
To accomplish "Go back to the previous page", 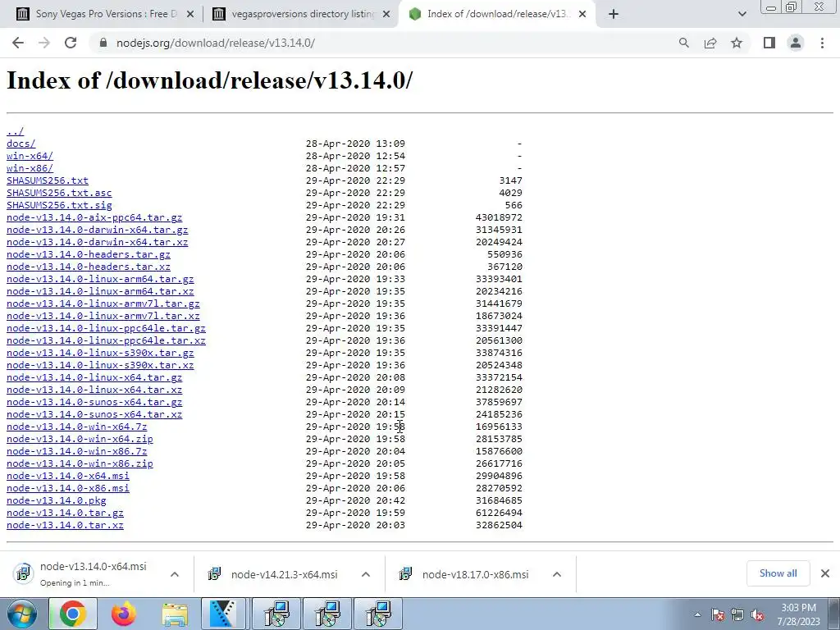I will pyautogui.click(x=18, y=43).
